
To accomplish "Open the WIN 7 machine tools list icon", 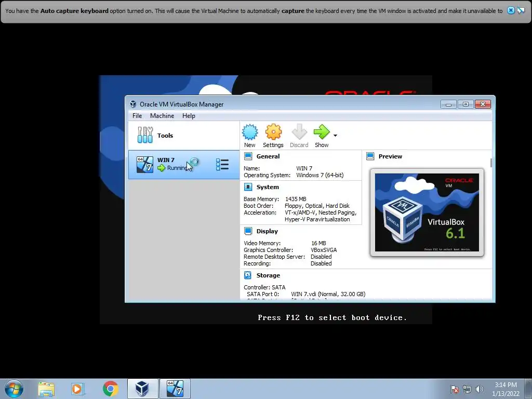I will click(x=222, y=165).
